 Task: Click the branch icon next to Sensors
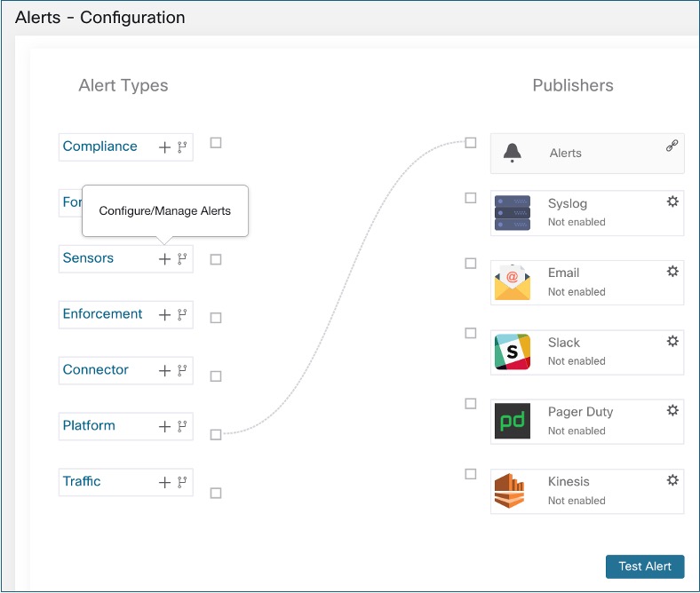[182, 259]
